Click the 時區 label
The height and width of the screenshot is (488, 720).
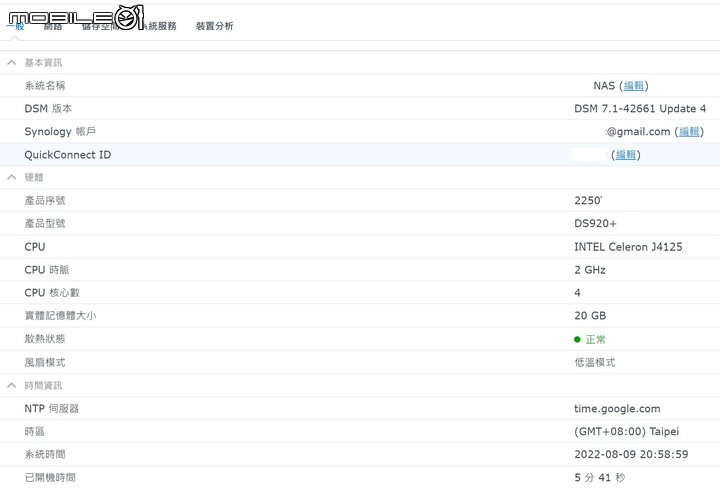click(34, 432)
